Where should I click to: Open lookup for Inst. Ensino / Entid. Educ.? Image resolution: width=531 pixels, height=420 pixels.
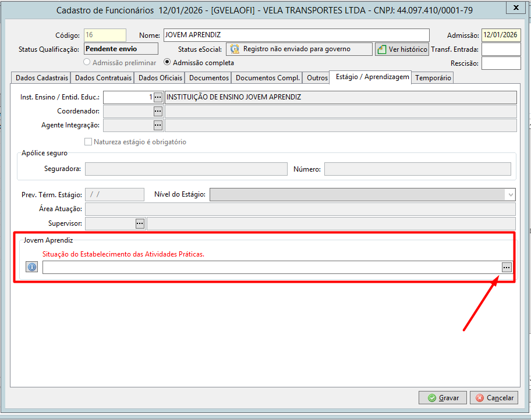(x=158, y=98)
